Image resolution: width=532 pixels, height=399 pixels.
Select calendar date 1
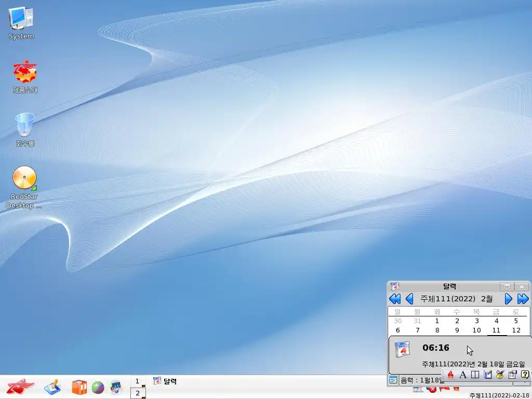coord(437,321)
